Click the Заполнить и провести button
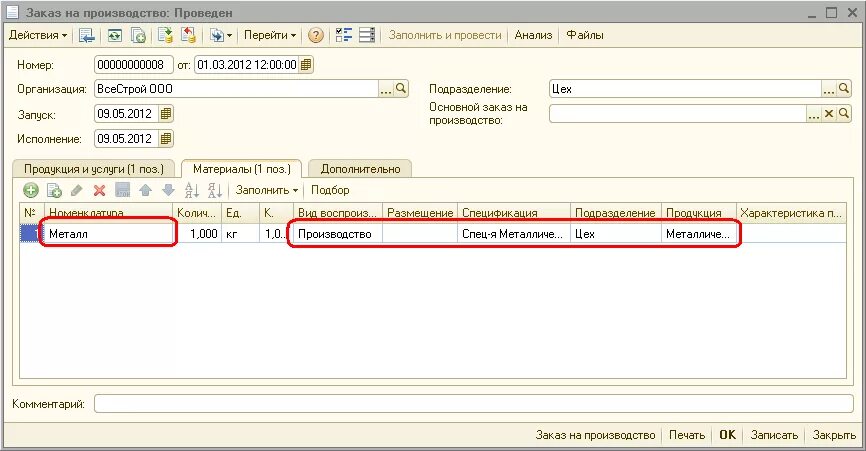 click(x=445, y=35)
